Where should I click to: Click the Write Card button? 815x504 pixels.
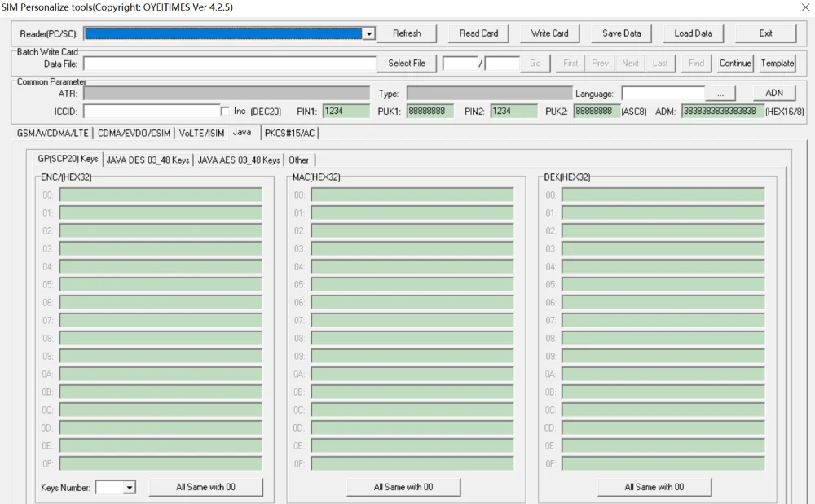point(549,33)
